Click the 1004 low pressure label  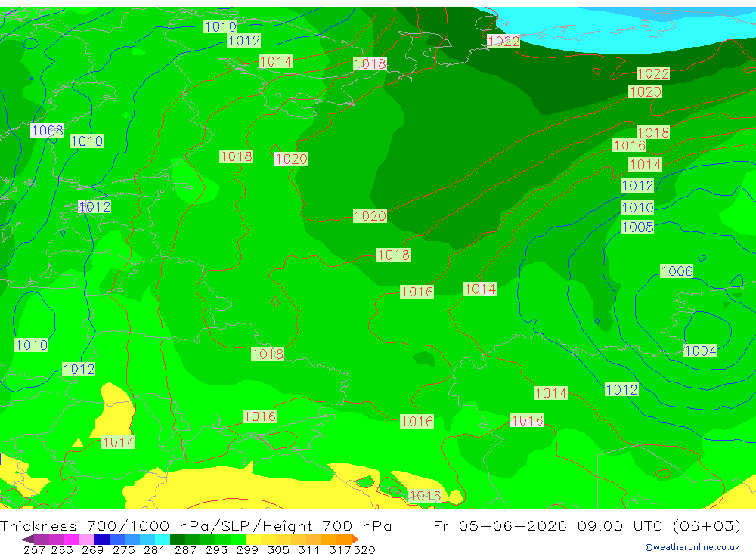point(700,351)
